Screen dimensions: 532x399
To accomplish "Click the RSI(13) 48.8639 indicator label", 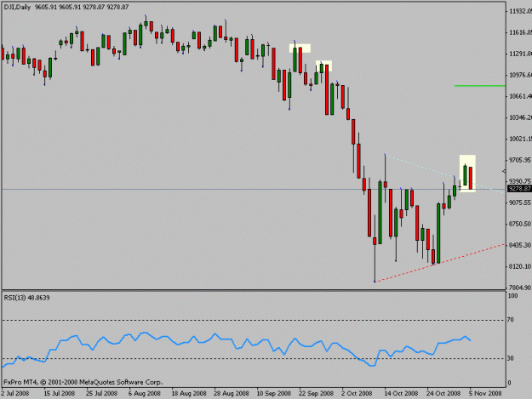I will (x=26, y=298).
